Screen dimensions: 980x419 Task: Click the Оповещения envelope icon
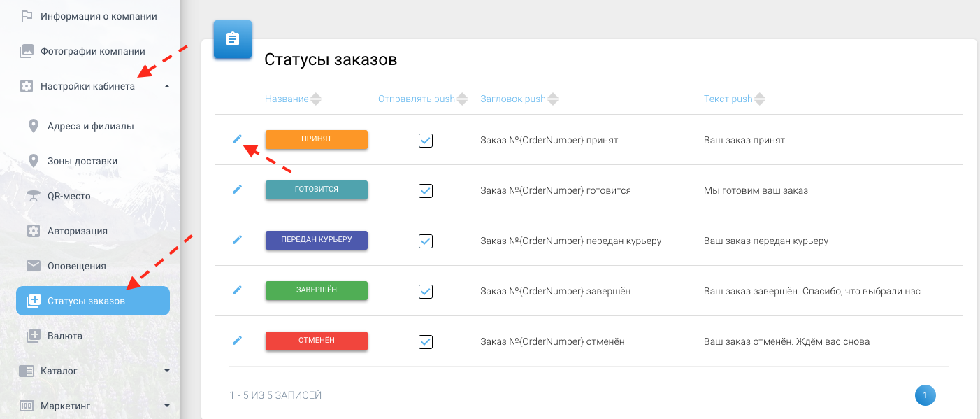click(33, 266)
